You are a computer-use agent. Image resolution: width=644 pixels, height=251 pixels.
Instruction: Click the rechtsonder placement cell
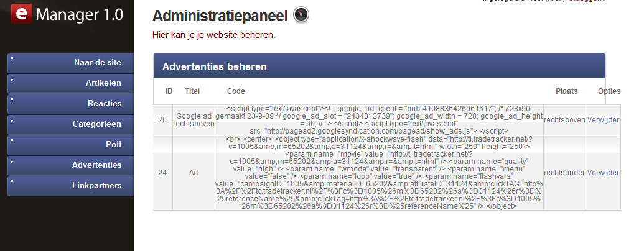pos(564,173)
